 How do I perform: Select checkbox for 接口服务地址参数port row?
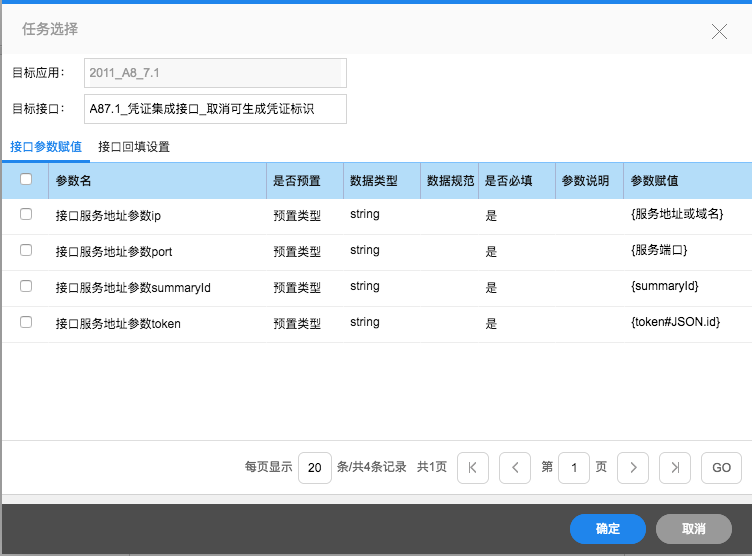(26, 250)
